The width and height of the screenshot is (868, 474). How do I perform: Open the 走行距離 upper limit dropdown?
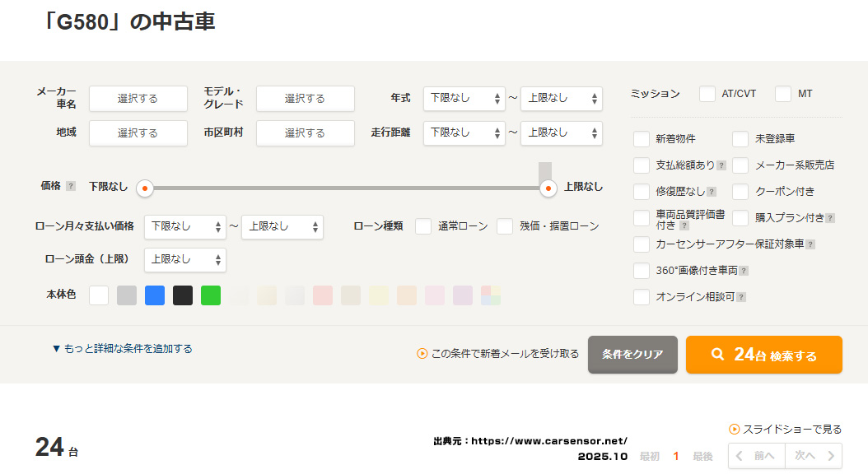(x=561, y=132)
